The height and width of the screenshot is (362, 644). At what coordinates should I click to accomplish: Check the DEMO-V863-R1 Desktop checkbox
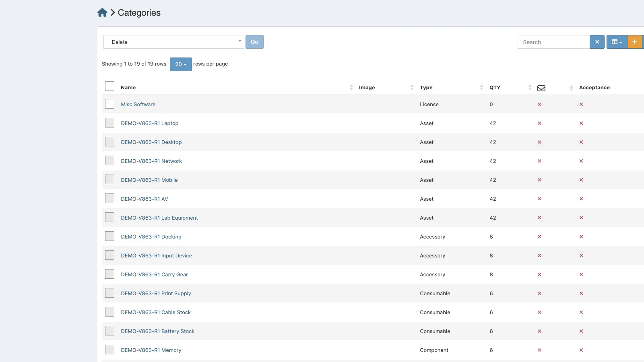[109, 142]
